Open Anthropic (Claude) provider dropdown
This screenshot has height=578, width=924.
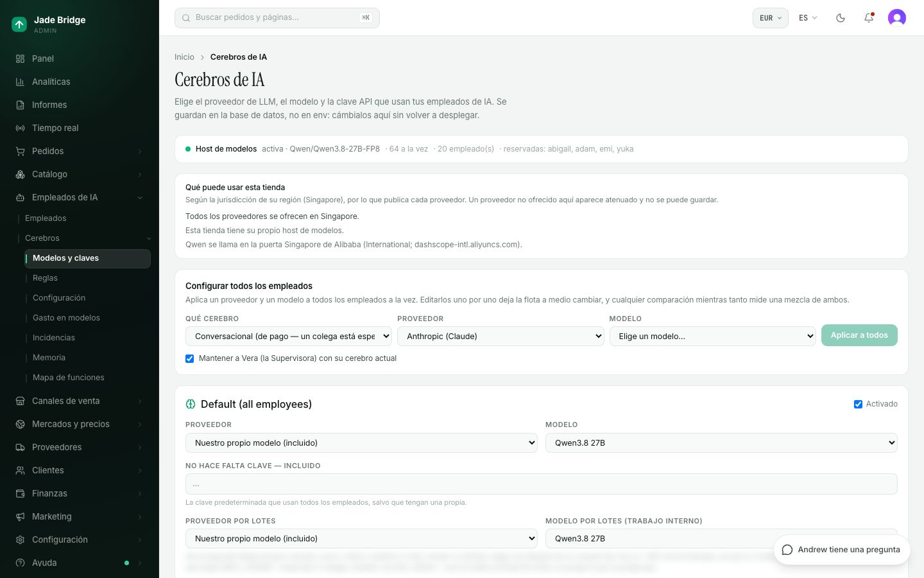(501, 336)
